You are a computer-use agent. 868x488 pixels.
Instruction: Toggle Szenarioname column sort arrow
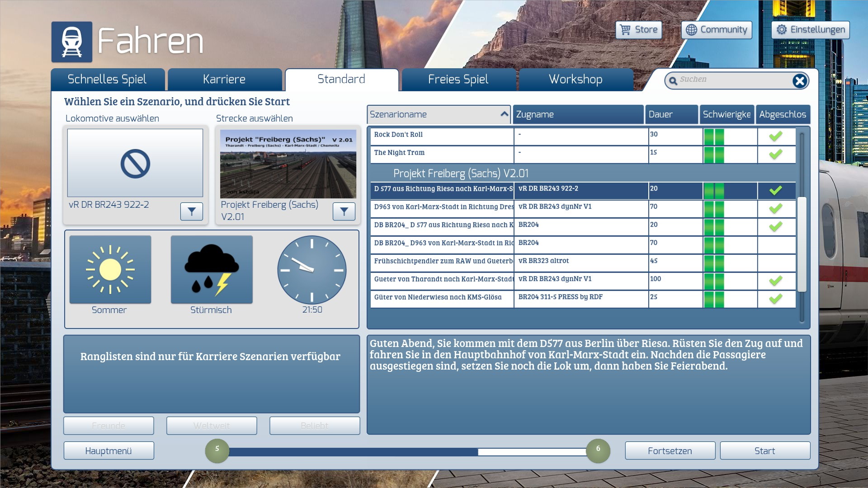tap(504, 114)
